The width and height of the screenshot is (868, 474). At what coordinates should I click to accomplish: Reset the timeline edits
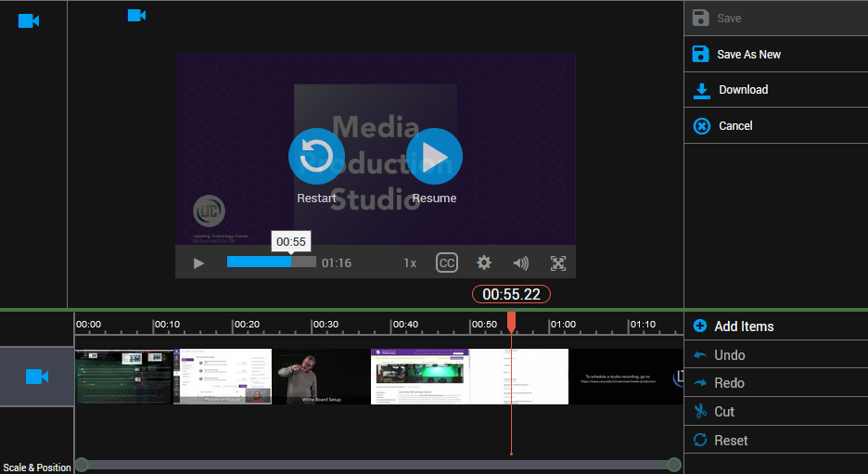[x=776, y=441]
